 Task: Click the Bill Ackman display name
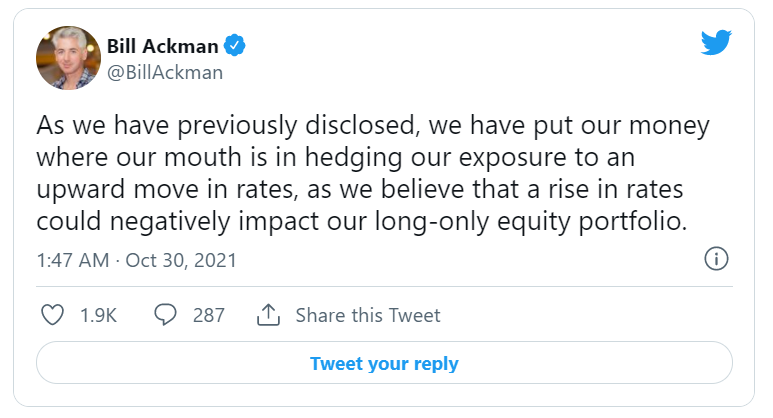point(163,46)
